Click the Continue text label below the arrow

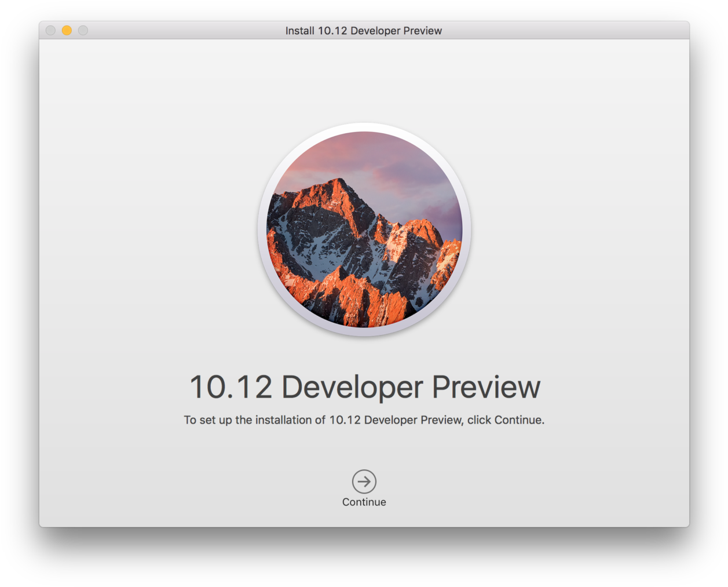pyautogui.click(x=364, y=502)
